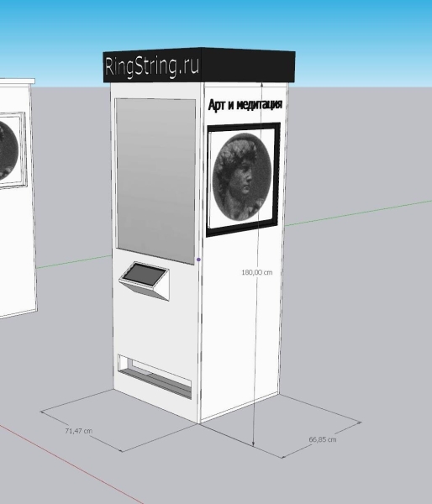This screenshot has height=504, width=432.
Task: Click the white top cap of left kiosk
Action: 17,81
